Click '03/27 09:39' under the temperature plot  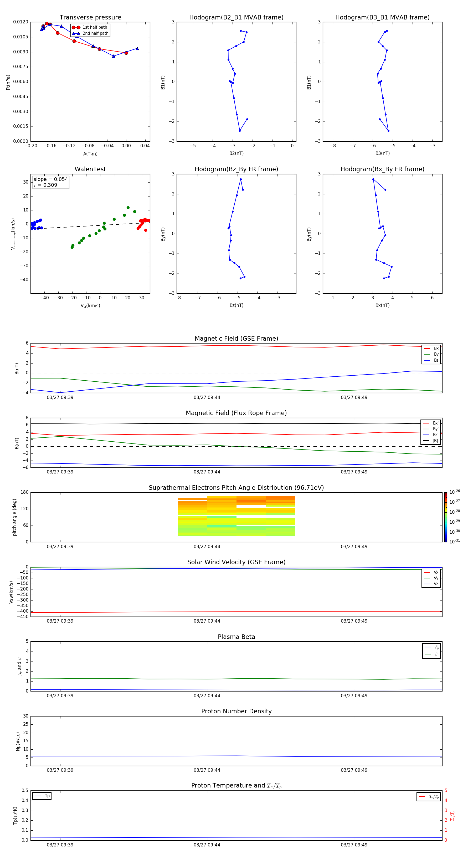[60, 845]
